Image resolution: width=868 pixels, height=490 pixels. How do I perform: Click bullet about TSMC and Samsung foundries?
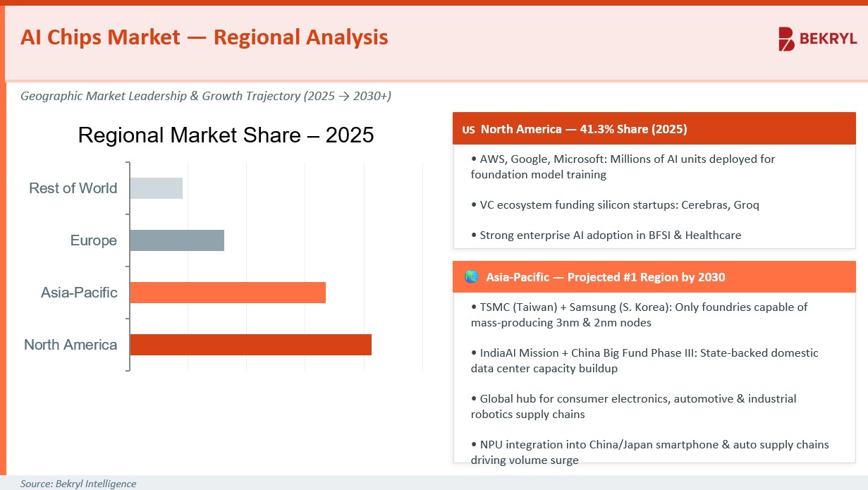(x=640, y=315)
